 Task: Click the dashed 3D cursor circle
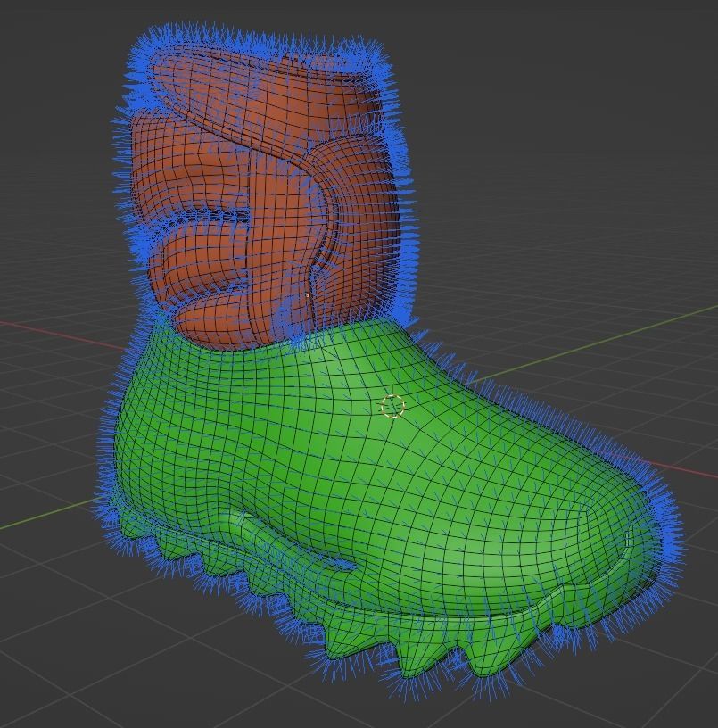click(x=393, y=406)
